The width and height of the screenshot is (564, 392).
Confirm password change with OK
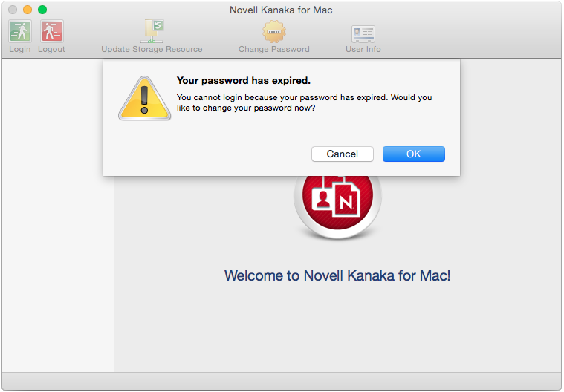[414, 154]
